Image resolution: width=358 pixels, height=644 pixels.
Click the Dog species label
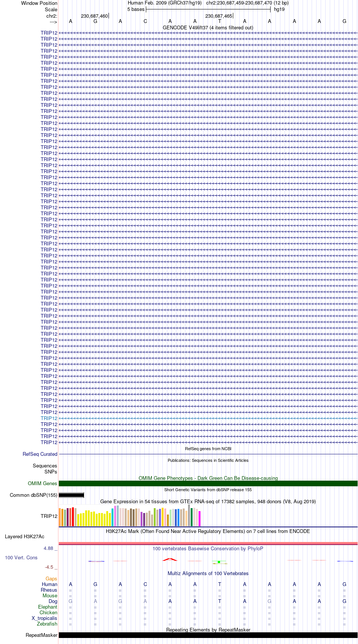coord(53,601)
